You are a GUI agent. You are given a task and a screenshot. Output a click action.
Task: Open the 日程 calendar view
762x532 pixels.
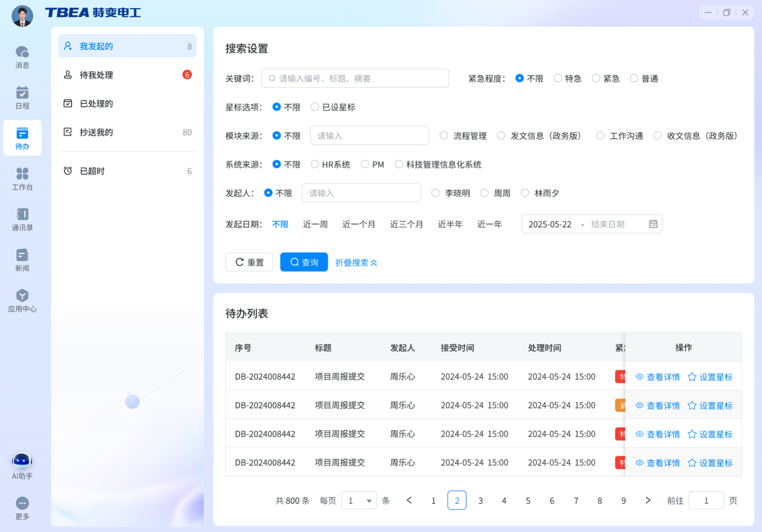(x=22, y=96)
